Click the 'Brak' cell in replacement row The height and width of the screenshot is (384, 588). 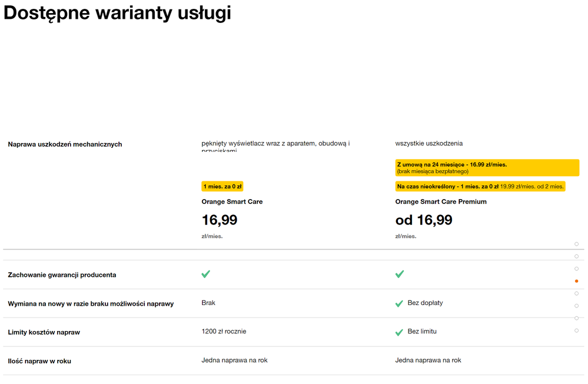pyautogui.click(x=208, y=303)
